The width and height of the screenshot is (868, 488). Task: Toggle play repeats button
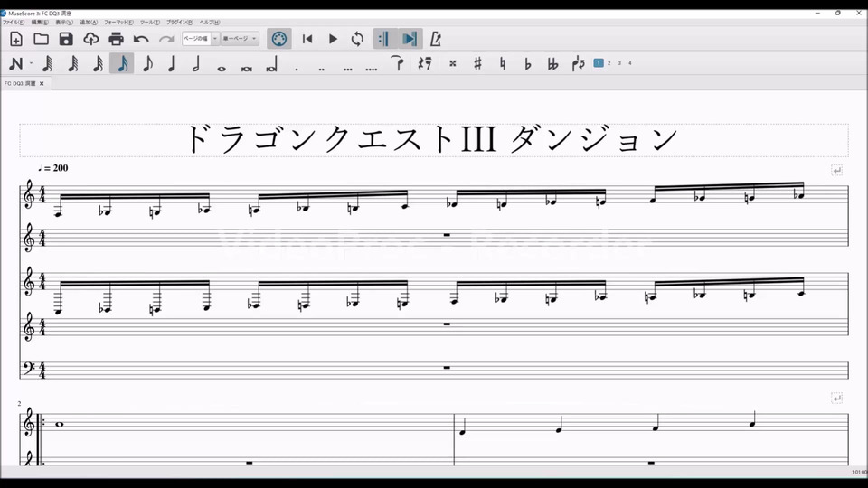pyautogui.click(x=383, y=39)
